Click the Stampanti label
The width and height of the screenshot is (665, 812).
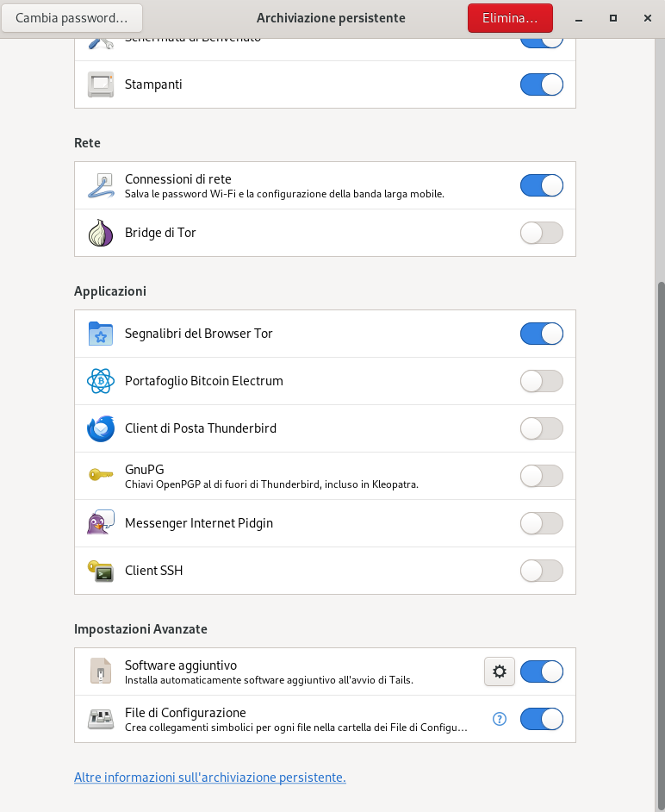coord(153,84)
